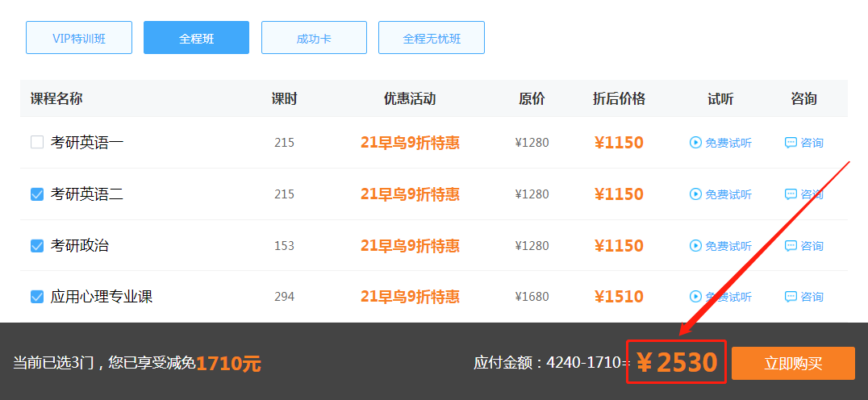
Task: Click play icon for 应用心理专业课 free trial
Action: click(x=695, y=297)
